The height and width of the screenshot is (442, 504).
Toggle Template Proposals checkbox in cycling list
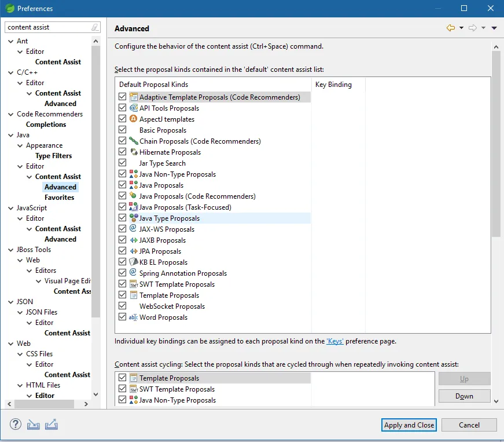coord(122,377)
